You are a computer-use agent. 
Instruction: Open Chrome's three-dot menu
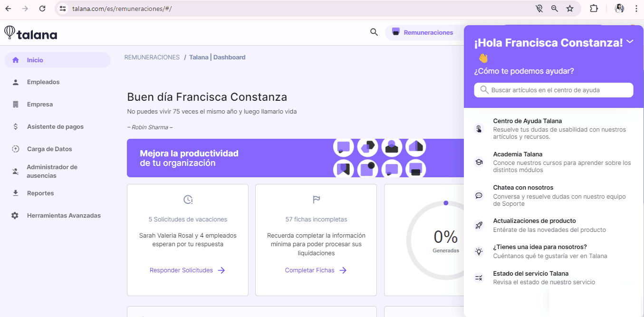click(x=636, y=9)
